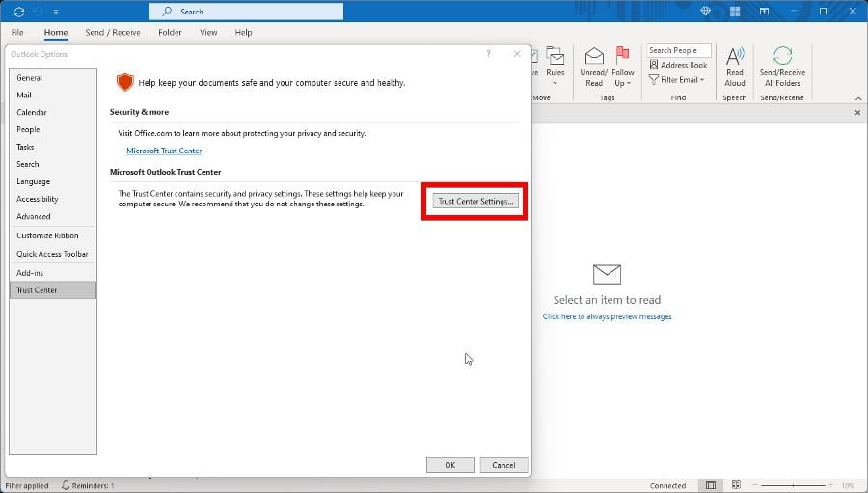This screenshot has width=868, height=493.
Task: Open the Help tab
Action: [244, 32]
